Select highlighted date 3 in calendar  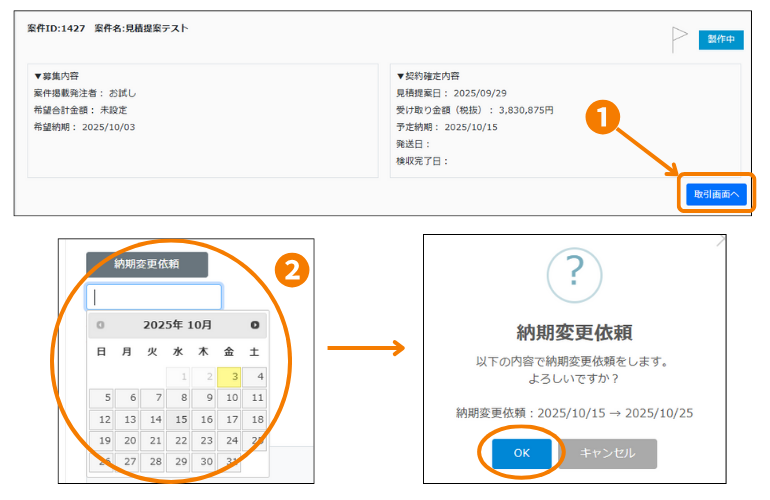pyautogui.click(x=229, y=377)
